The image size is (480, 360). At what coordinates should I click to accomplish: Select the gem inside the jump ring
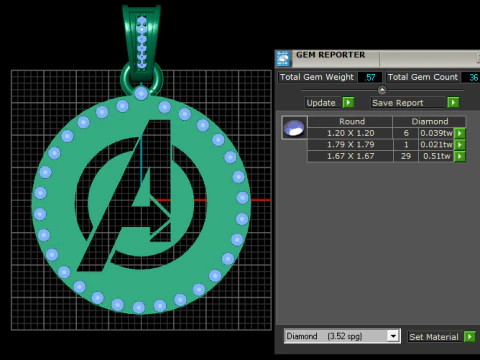[x=141, y=93]
